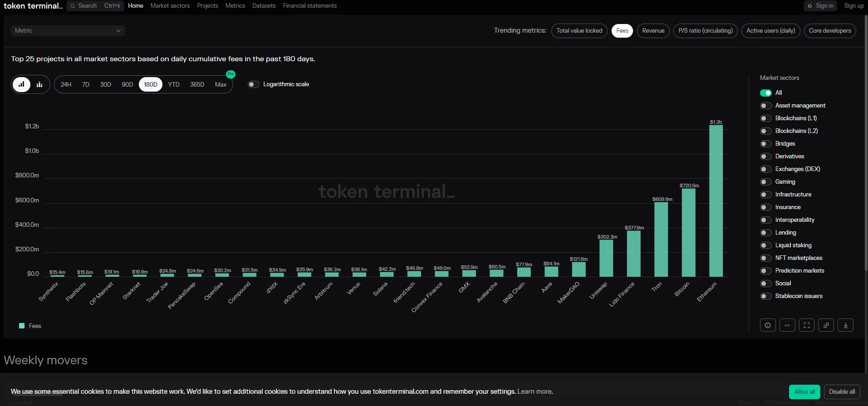This screenshot has height=406, width=868.
Task: Click the Ethereum fees bar
Action: [716, 201]
